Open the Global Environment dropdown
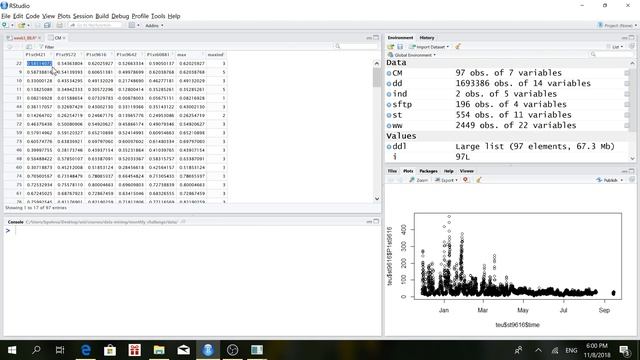 tap(411, 55)
